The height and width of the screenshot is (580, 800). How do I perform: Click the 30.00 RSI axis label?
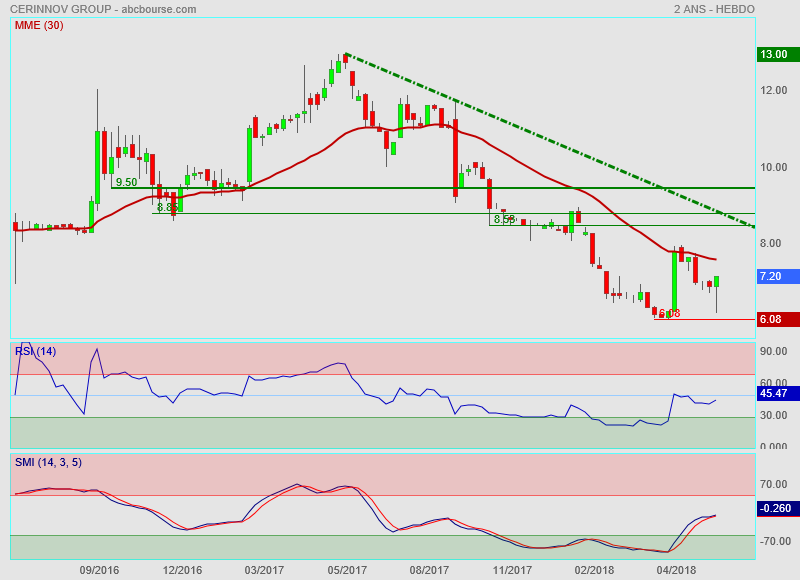[773, 415]
